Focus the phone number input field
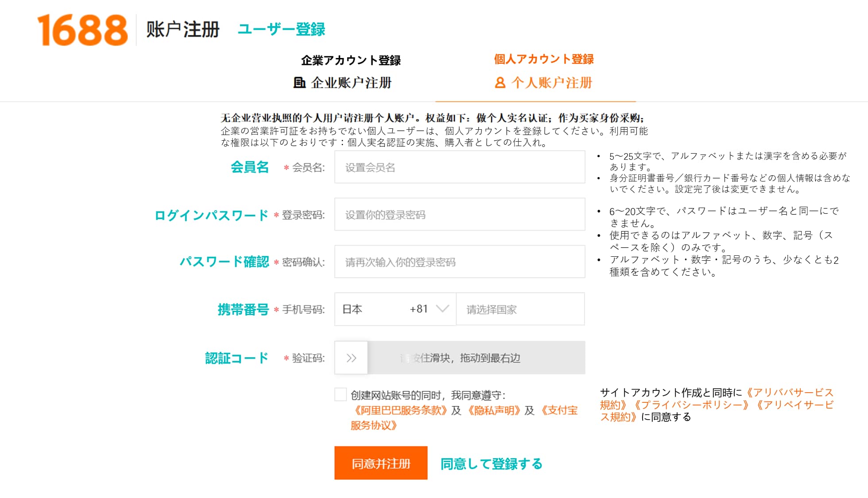This screenshot has height=498, width=868. click(520, 309)
